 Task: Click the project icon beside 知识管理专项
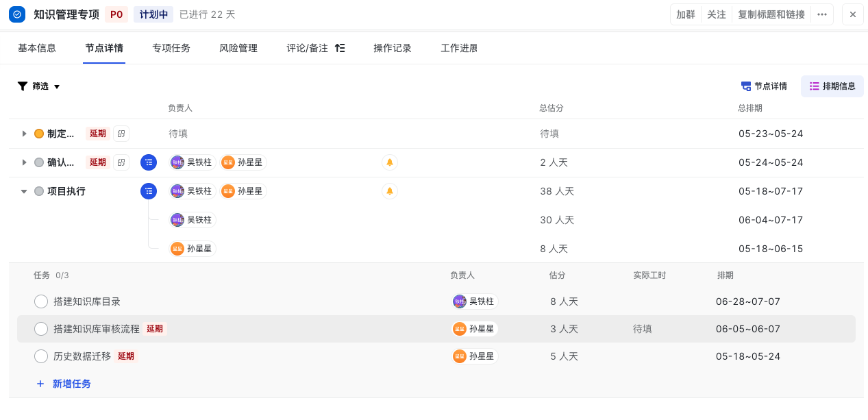pyautogui.click(x=17, y=14)
